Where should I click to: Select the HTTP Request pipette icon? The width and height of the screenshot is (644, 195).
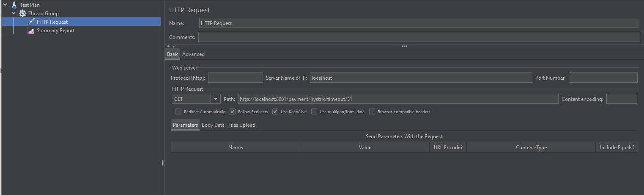click(31, 22)
